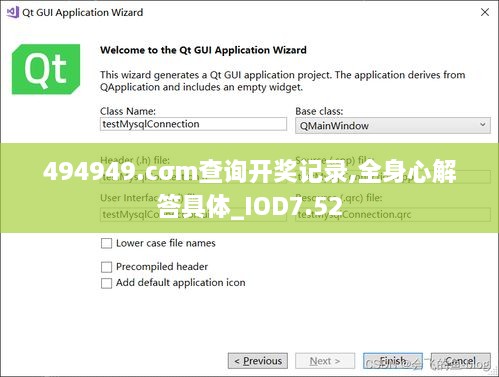499x377 pixels.
Task: Click the User Interface file field
Action: 193,214
